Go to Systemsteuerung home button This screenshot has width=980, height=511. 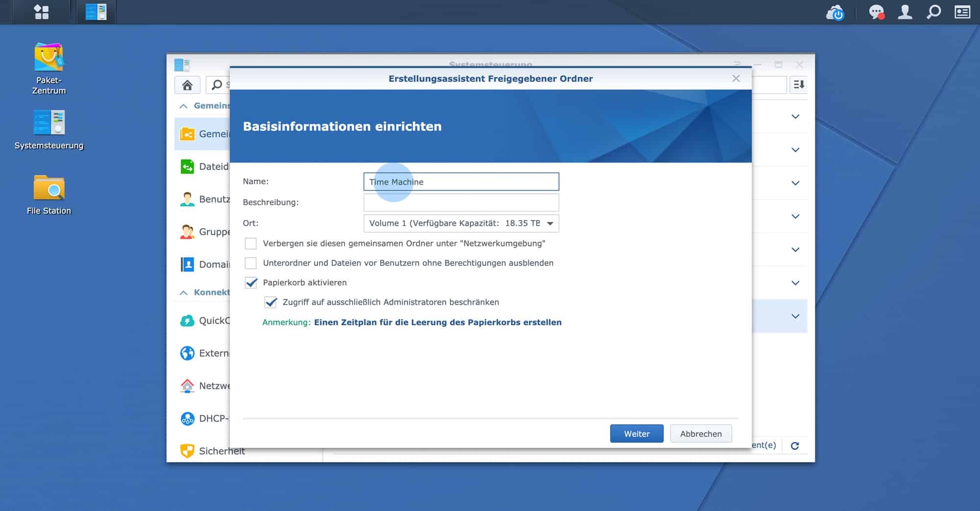pyautogui.click(x=187, y=85)
